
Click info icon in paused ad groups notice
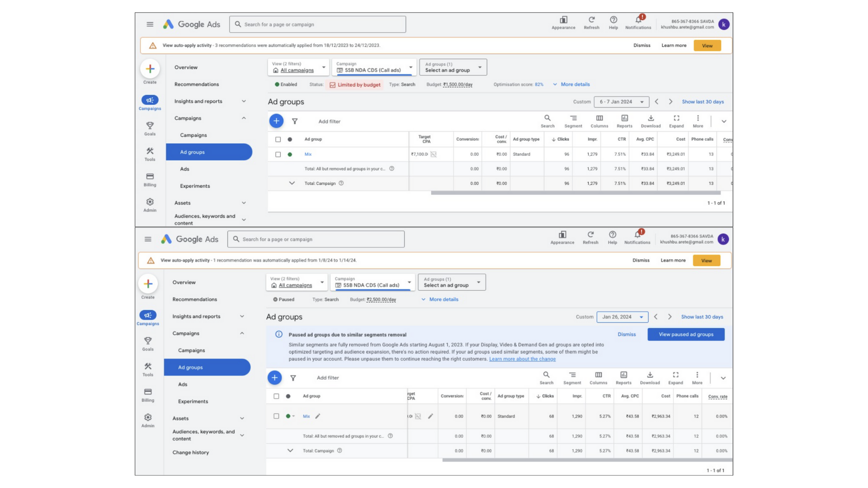click(x=279, y=334)
